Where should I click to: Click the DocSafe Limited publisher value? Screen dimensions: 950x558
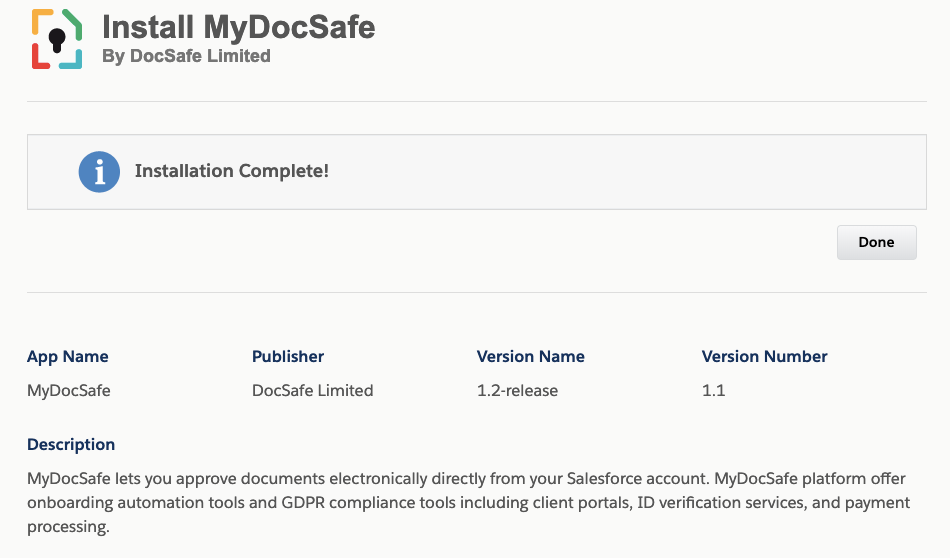(x=313, y=390)
